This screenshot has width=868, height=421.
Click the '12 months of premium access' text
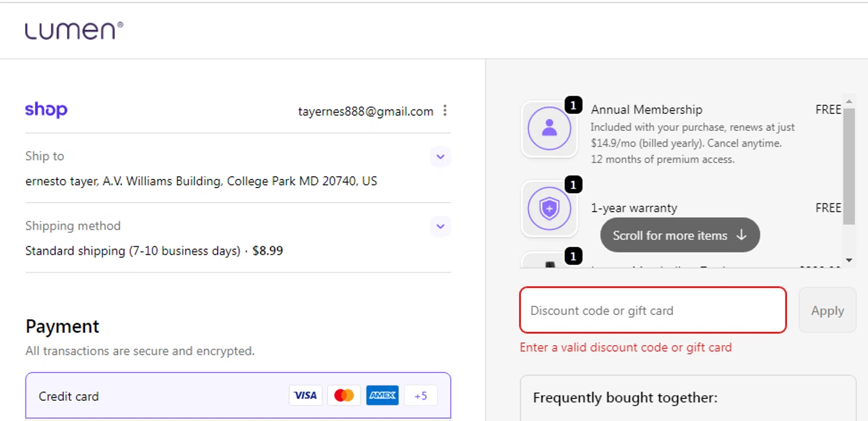[663, 159]
